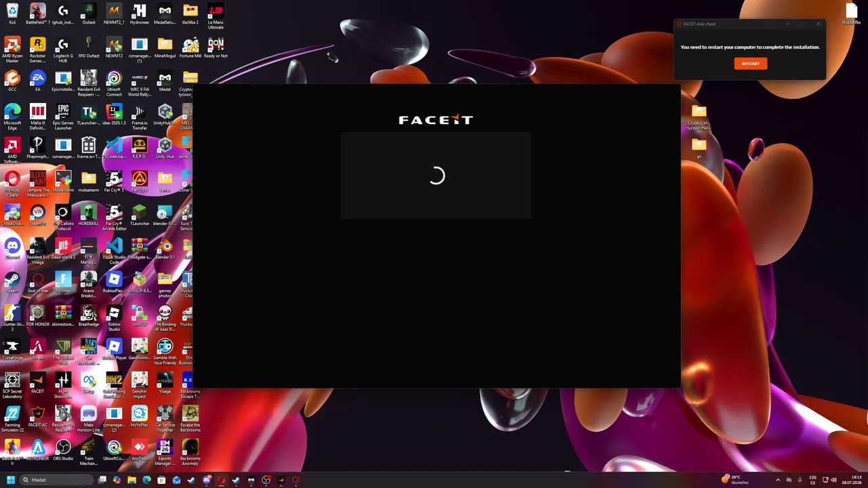Click RESTART in FACEIT Anti-cheat window
Screen dimensions: 868x488
point(750,64)
